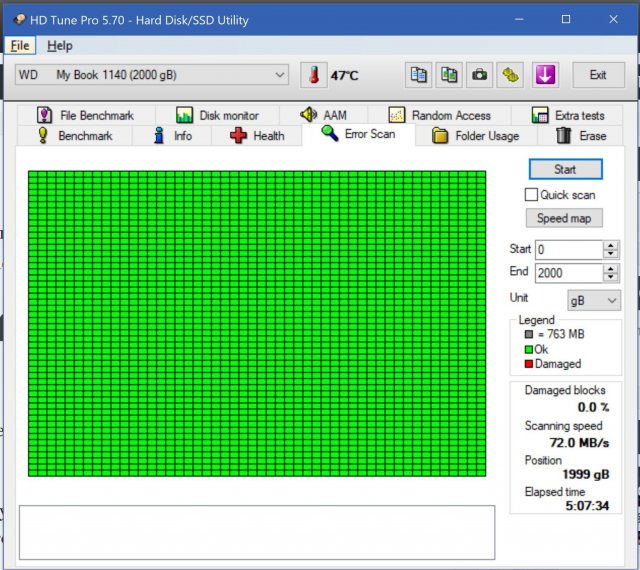
Task: Open options via the yellow settings icon
Action: (x=511, y=75)
